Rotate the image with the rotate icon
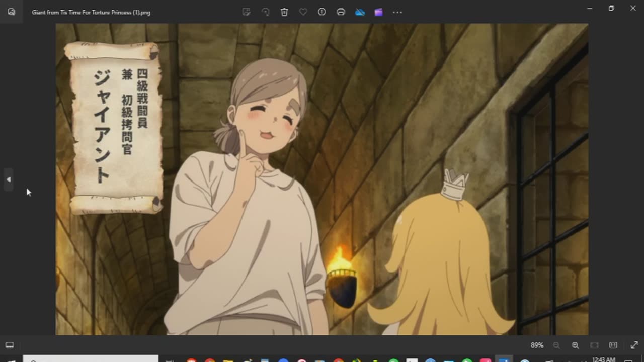Screen dimensions: 644x362 [265, 12]
